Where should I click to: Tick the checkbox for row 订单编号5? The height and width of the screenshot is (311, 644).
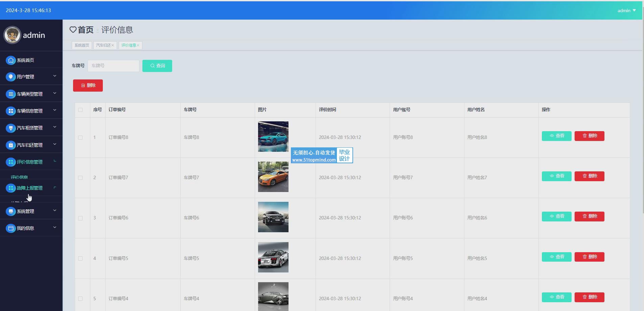pos(80,258)
